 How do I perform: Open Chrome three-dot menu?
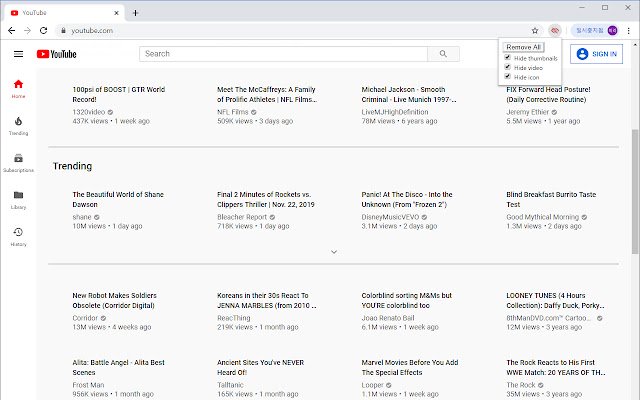tap(629, 31)
